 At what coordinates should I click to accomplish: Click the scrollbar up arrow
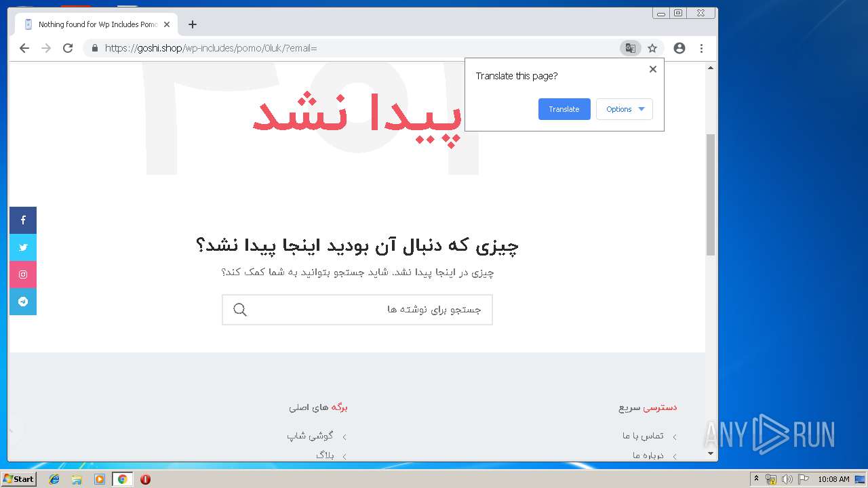tap(711, 68)
